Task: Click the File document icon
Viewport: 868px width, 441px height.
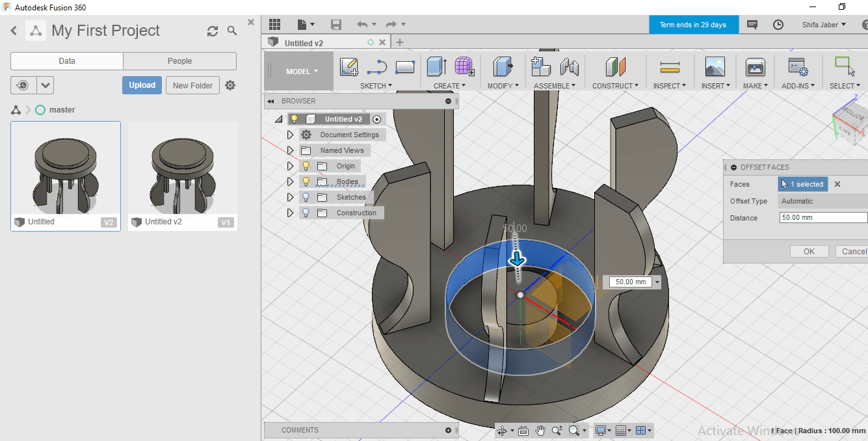Action: 302,25
